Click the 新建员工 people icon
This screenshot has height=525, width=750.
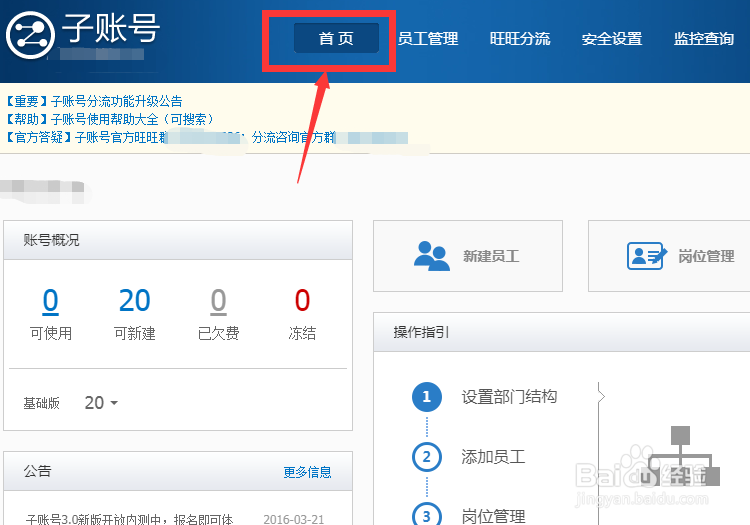431,256
